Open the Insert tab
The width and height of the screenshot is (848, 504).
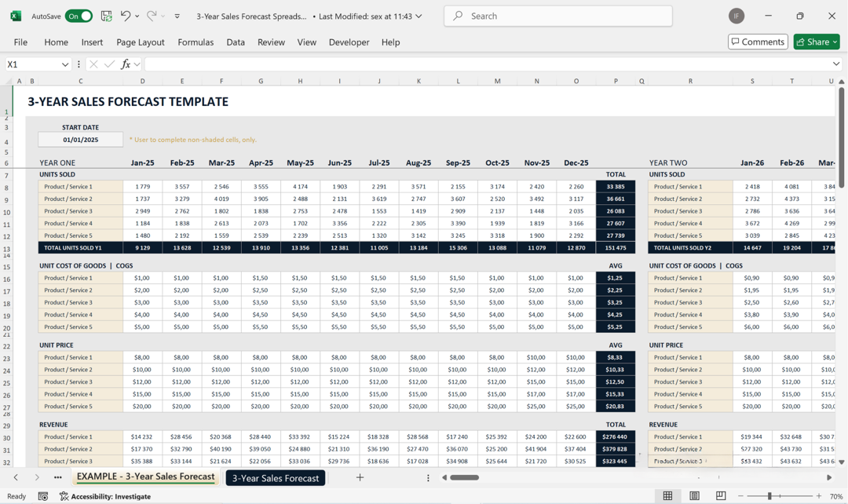[x=92, y=42]
